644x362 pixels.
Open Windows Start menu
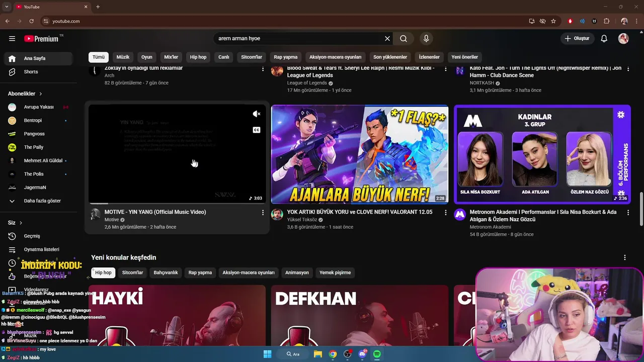(267, 354)
